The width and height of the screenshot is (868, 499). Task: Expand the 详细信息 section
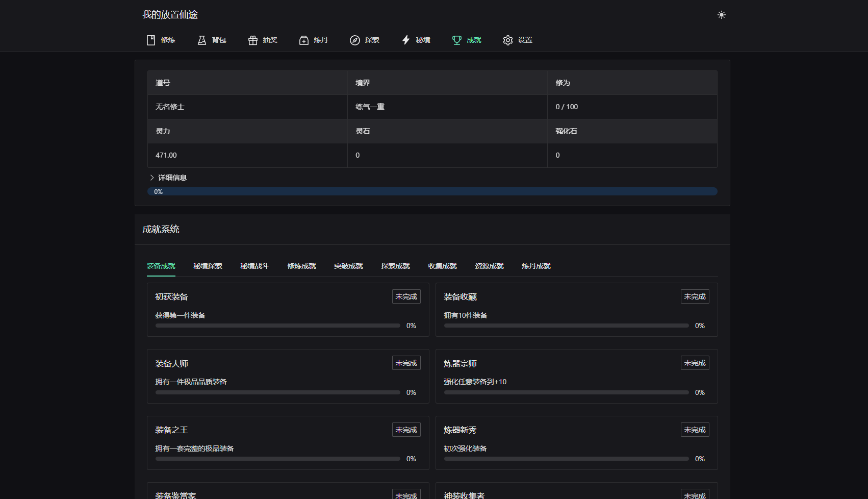169,177
